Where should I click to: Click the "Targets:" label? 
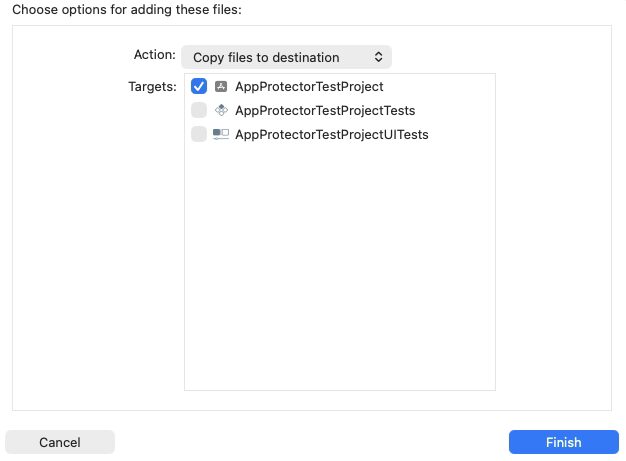click(x=153, y=87)
